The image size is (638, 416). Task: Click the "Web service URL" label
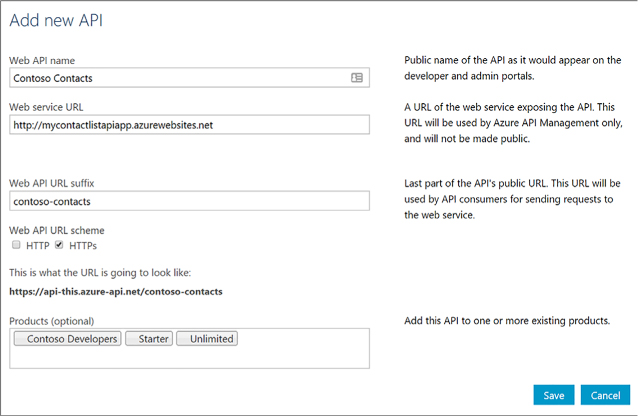tap(46, 107)
